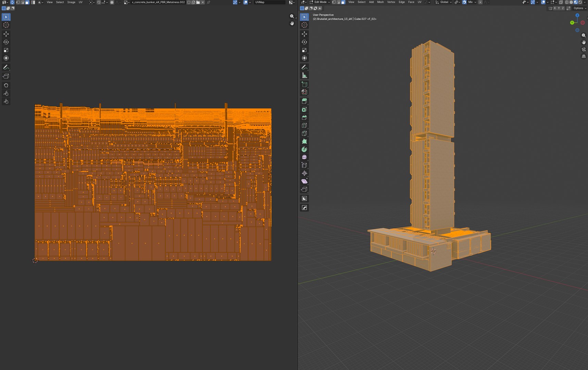Open Vertex menu in 3D viewport
The width and height of the screenshot is (588, 370).
point(391,2)
